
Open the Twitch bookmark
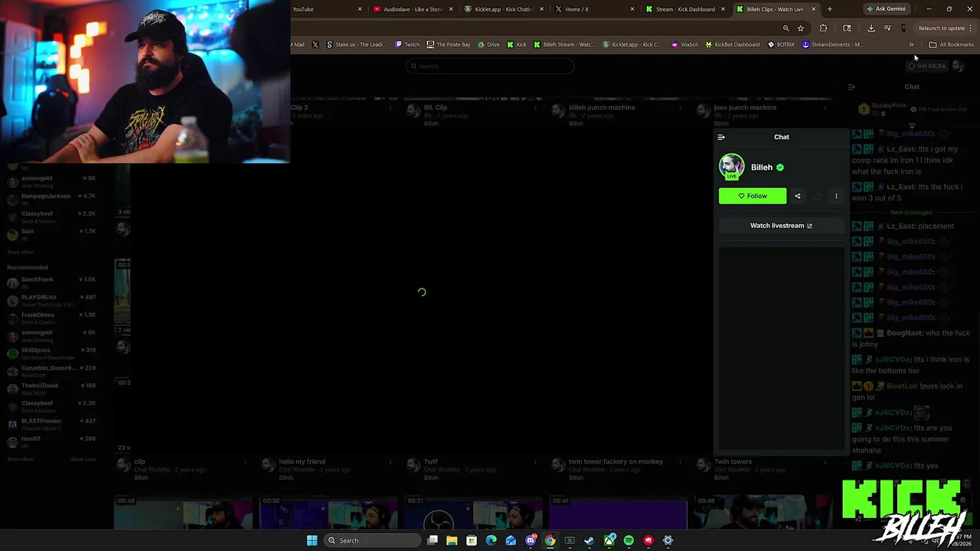click(x=407, y=44)
